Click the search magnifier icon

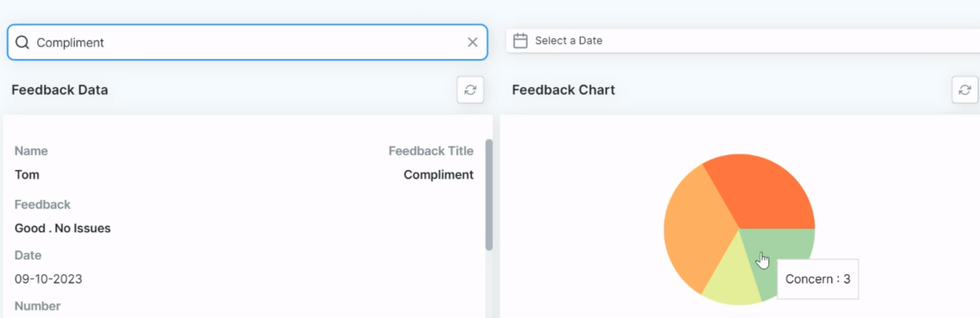tap(22, 43)
